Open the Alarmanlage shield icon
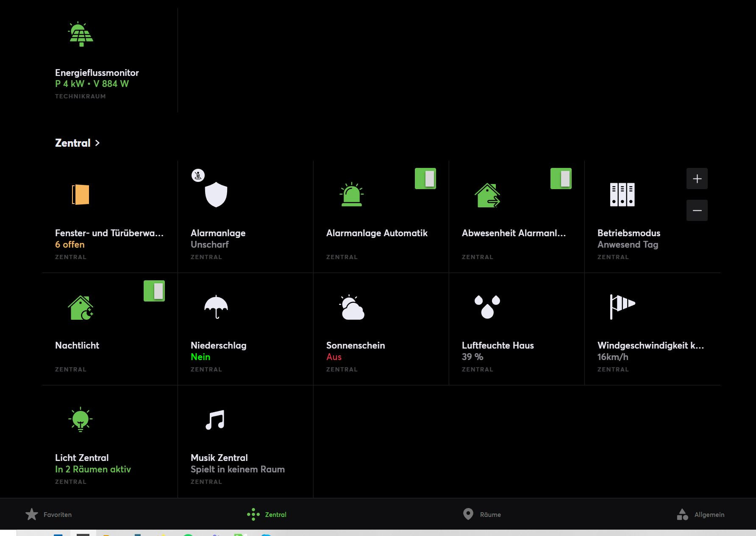 coord(216,195)
